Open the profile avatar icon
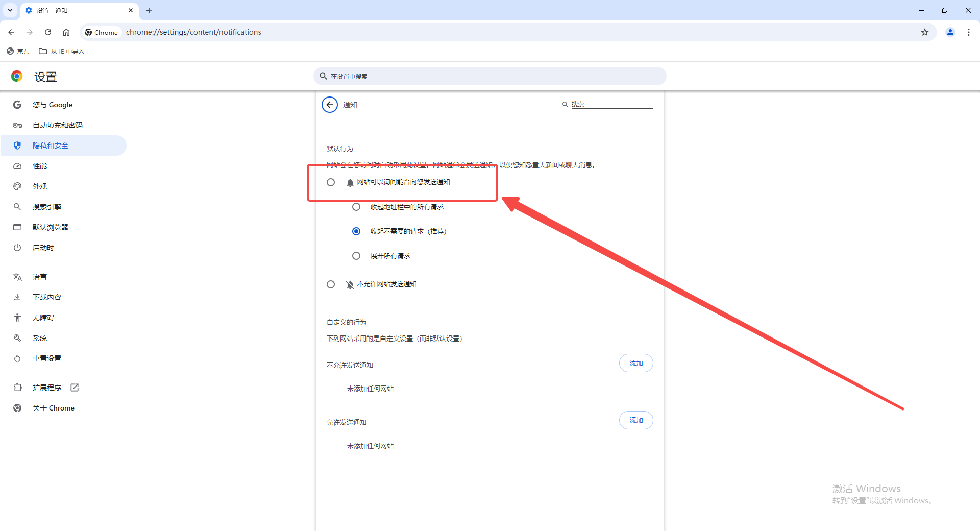 [x=950, y=32]
